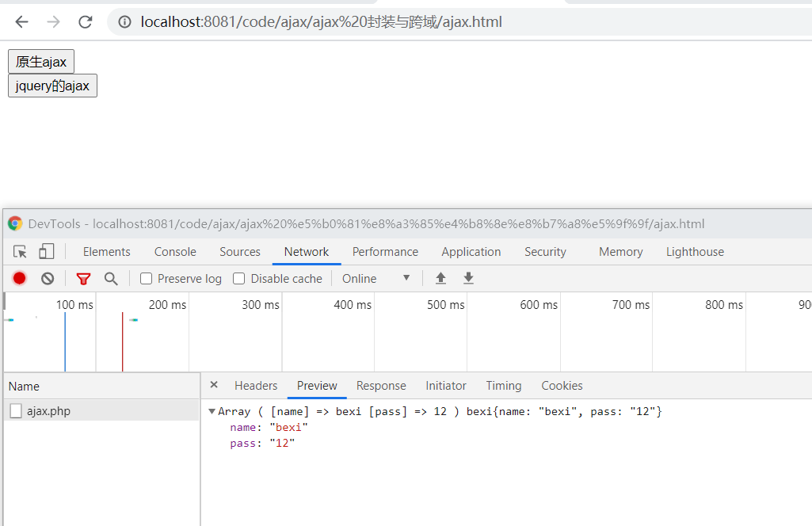Open the Performance tab
This screenshot has height=526, width=812.
click(385, 252)
